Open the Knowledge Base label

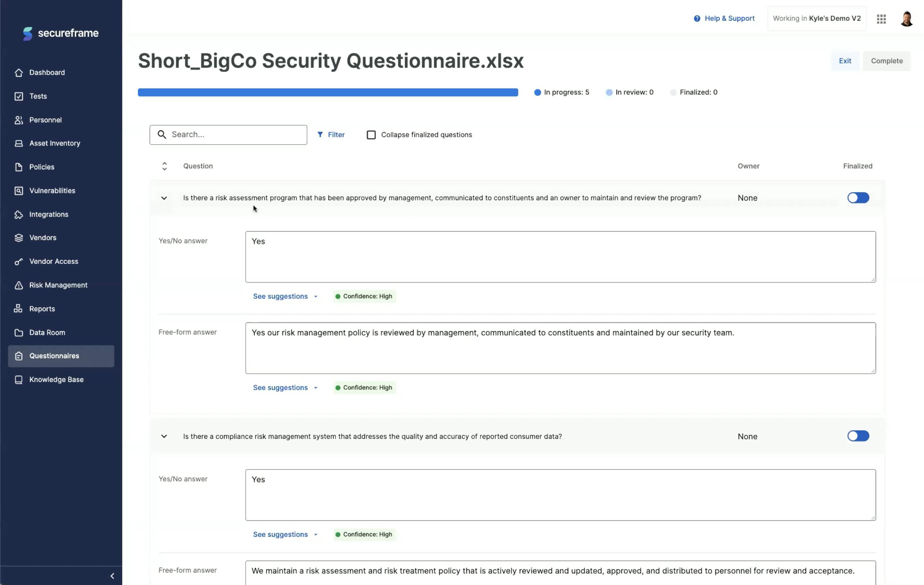(x=56, y=380)
